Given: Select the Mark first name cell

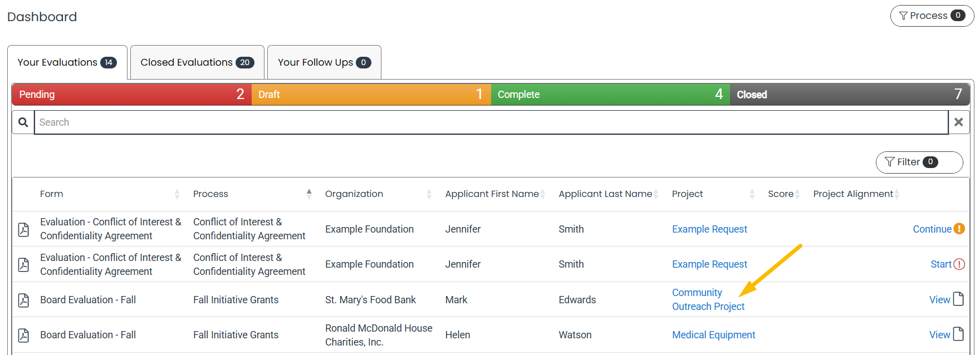Looking at the screenshot, I should pyautogui.click(x=456, y=300).
